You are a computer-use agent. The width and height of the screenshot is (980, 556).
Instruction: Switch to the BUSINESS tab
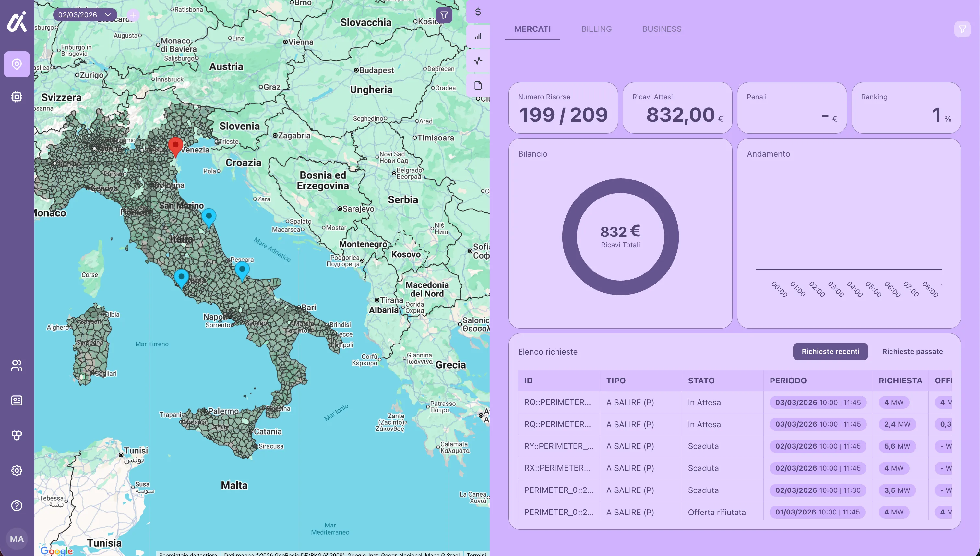tap(662, 29)
